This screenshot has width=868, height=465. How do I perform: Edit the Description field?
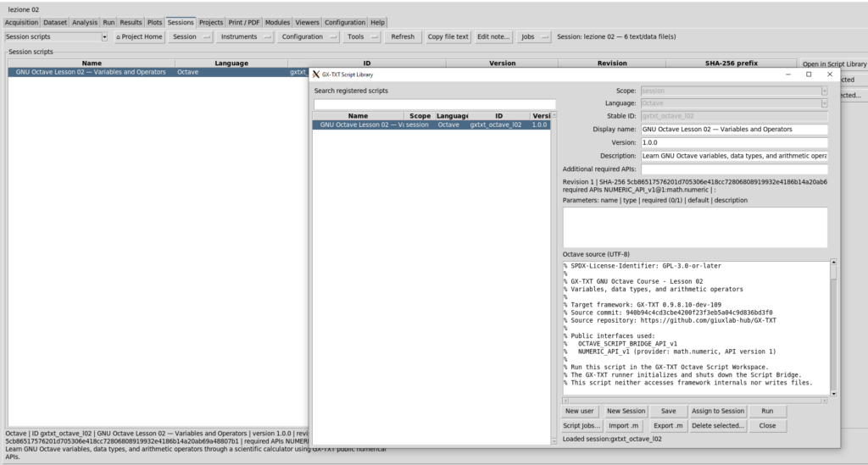734,156
